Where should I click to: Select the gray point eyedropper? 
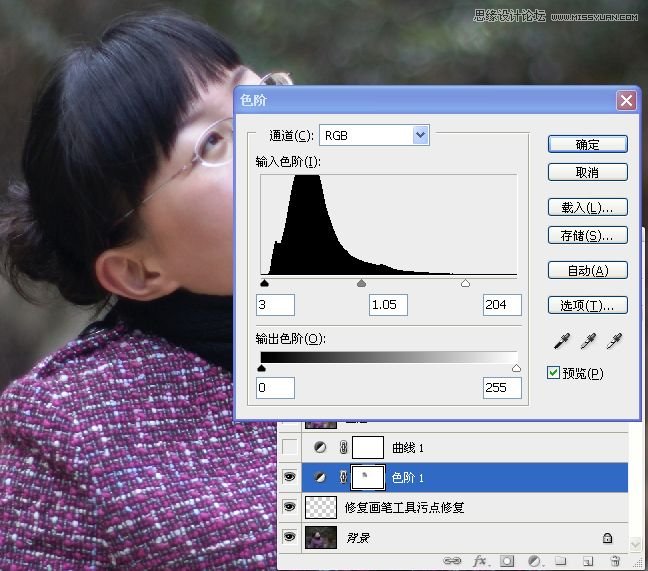click(x=588, y=341)
